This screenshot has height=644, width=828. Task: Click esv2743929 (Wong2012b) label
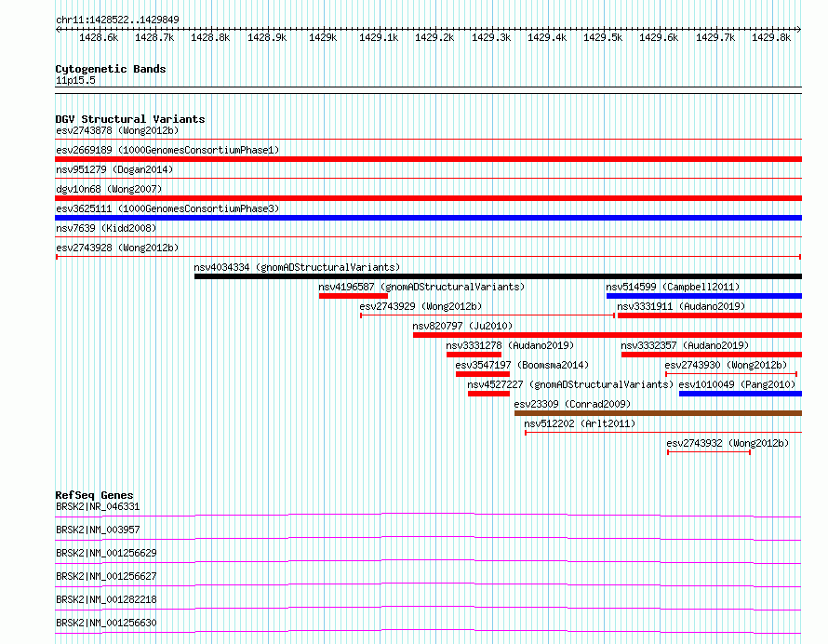[x=421, y=306]
